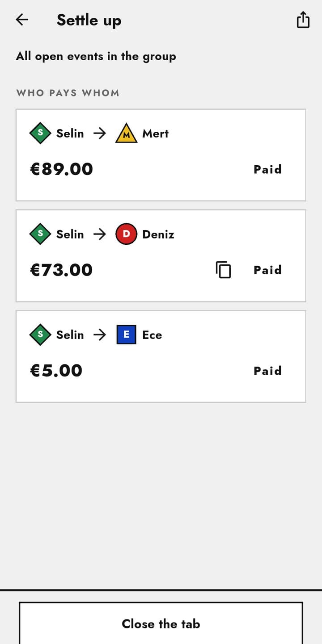
Task: Tap the Mert recipient name
Action: coord(156,133)
